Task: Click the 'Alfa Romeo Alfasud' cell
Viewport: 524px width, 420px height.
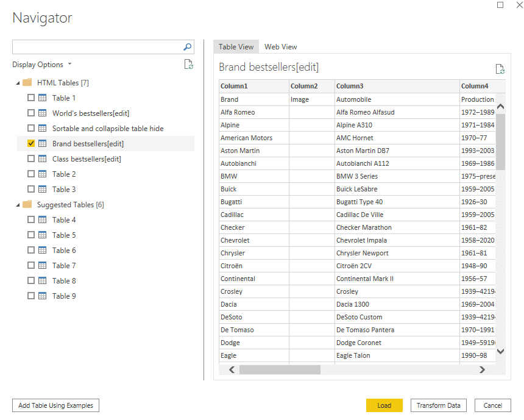Action: [397, 112]
